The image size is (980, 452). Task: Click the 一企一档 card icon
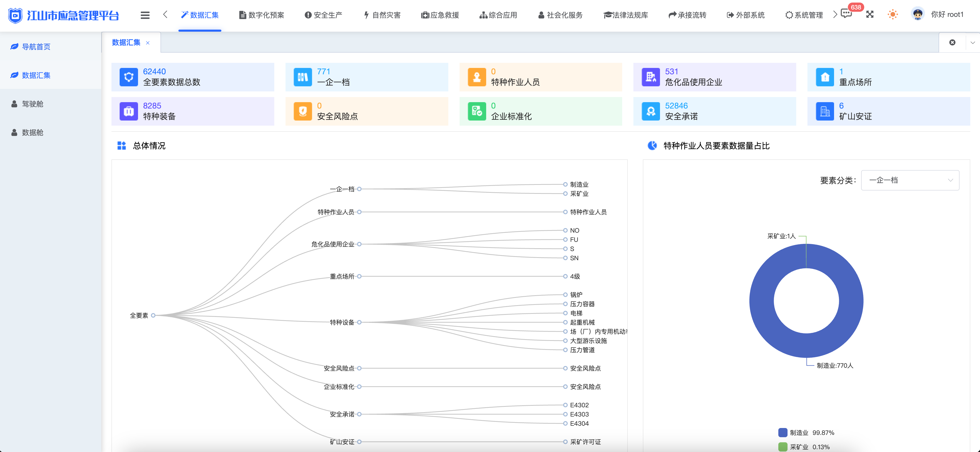(x=303, y=77)
